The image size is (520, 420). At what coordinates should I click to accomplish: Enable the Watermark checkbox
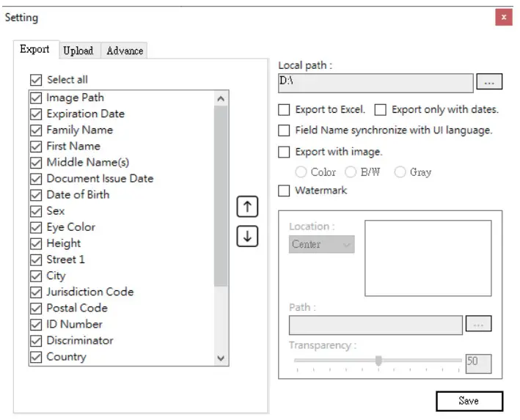284,191
